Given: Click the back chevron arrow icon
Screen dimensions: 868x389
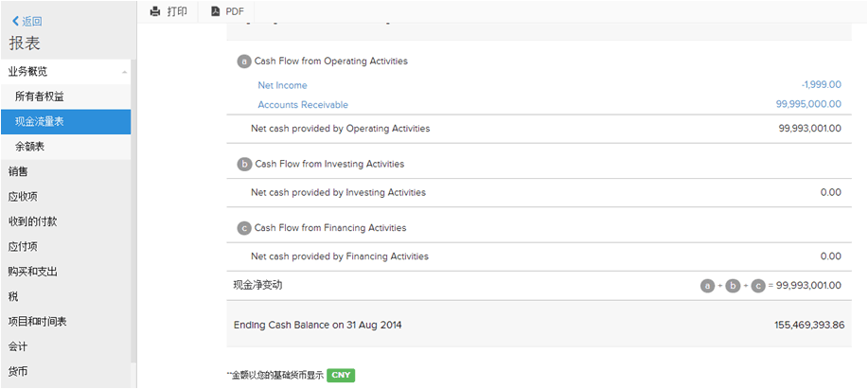Looking at the screenshot, I should coord(15,21).
